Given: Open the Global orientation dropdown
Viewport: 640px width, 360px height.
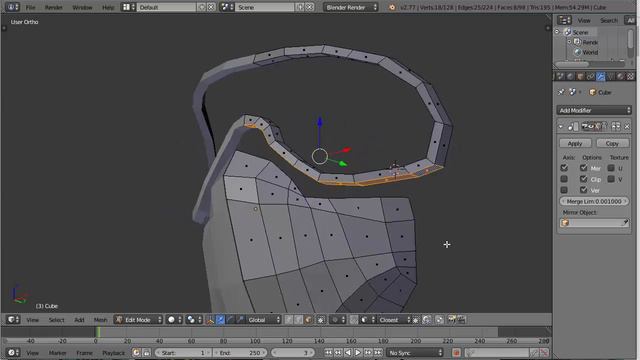Looking at the screenshot, I should [x=264, y=320].
